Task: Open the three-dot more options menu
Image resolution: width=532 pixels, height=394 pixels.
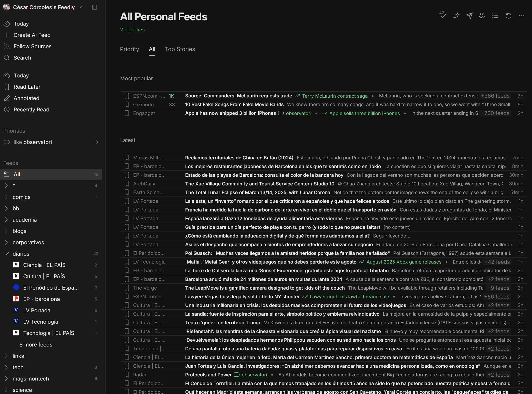Action: (521, 16)
